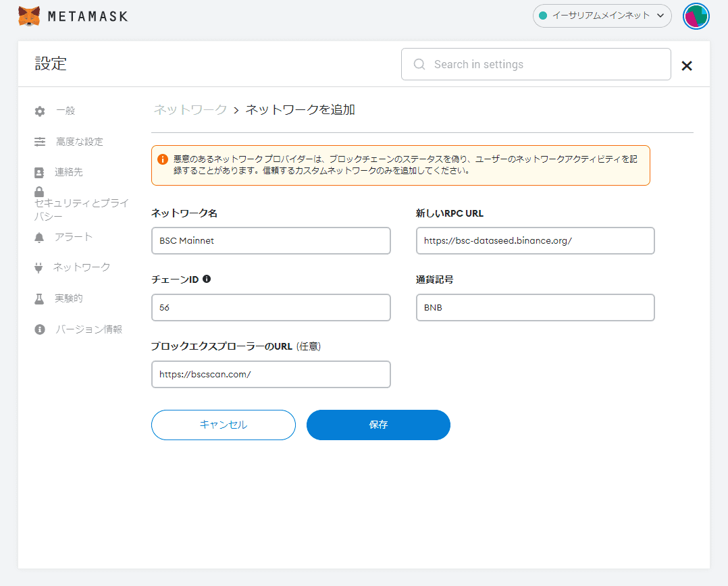Click the search magnifier icon
Screen dimensions: 728x586
419,64
